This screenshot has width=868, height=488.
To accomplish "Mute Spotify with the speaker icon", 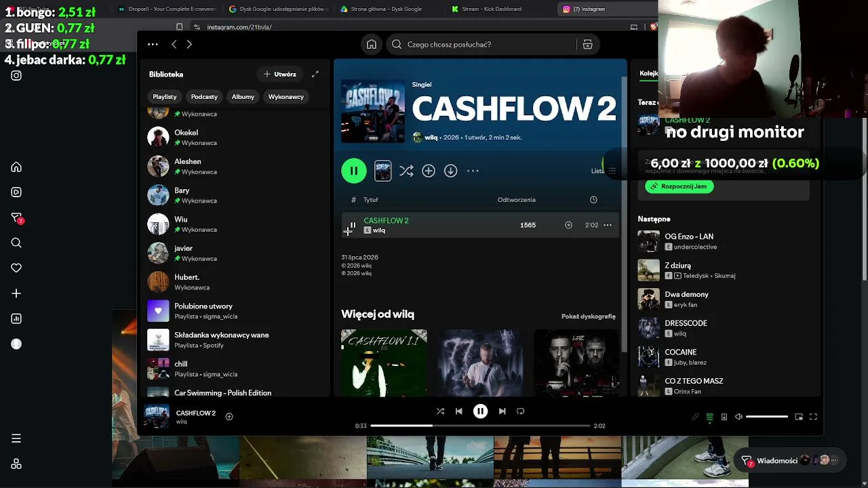I will 738,417.
